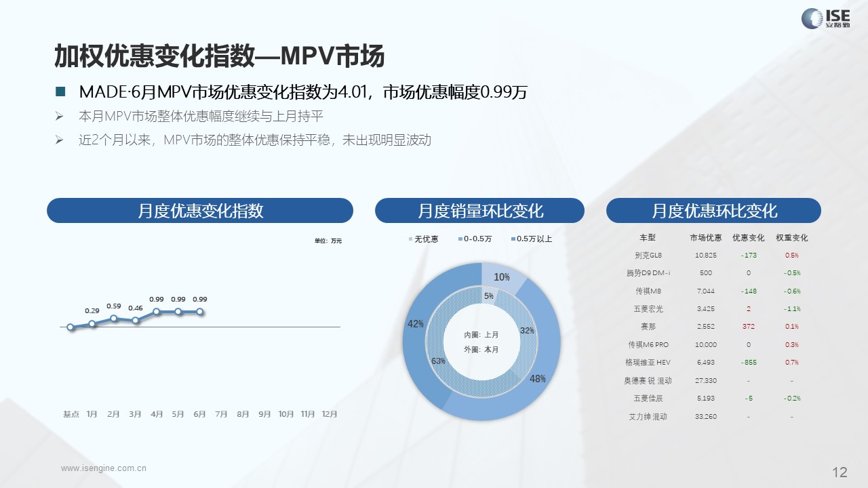The width and height of the screenshot is (868, 488).
Task: Click the 3月 axis label
Action: click(135, 413)
